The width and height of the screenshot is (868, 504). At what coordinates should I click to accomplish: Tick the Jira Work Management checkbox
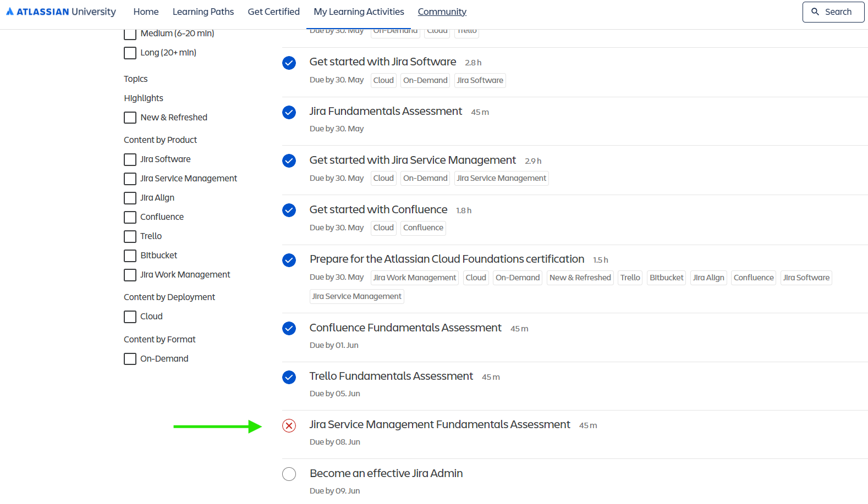point(130,275)
